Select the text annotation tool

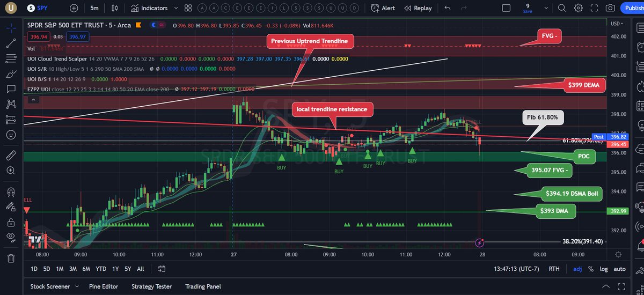11,89
